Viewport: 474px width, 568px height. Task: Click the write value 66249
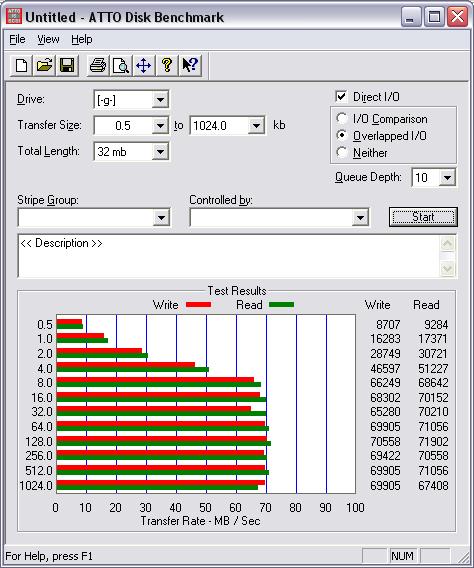pos(385,383)
